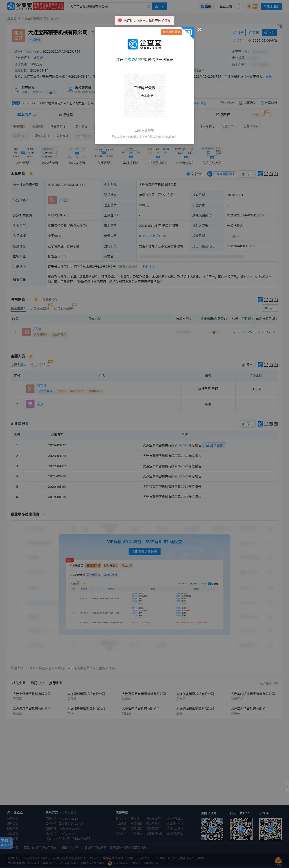Screen dimensions: 289x868
Task: Open 关系图谱 thumbnail
Action: [104, 156]
